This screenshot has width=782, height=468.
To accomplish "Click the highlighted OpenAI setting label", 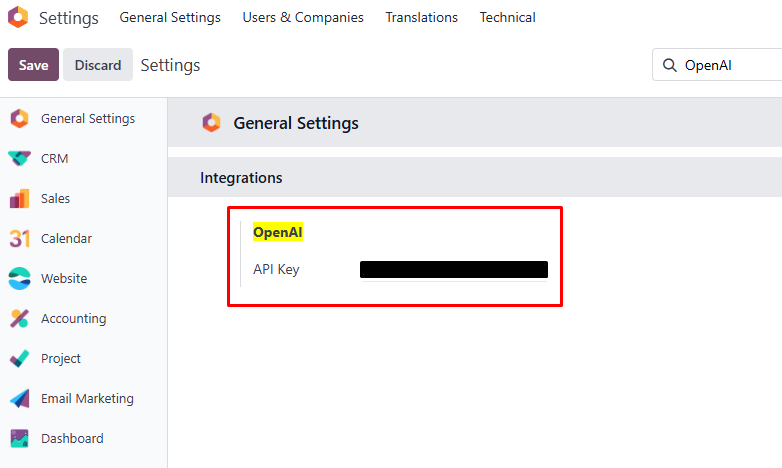I will tap(277, 232).
